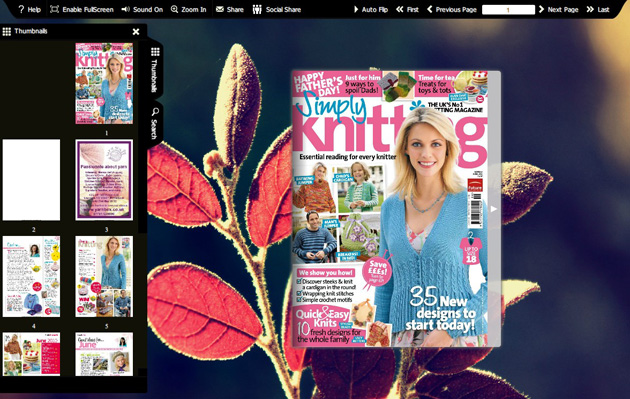Click the FullScreen frame icon

54,9
